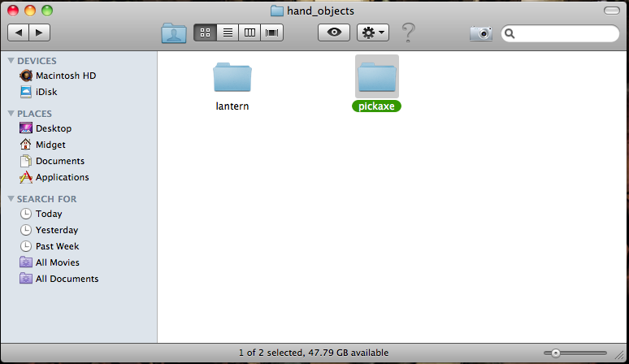
Task: Click the search input field
Action: 566,33
